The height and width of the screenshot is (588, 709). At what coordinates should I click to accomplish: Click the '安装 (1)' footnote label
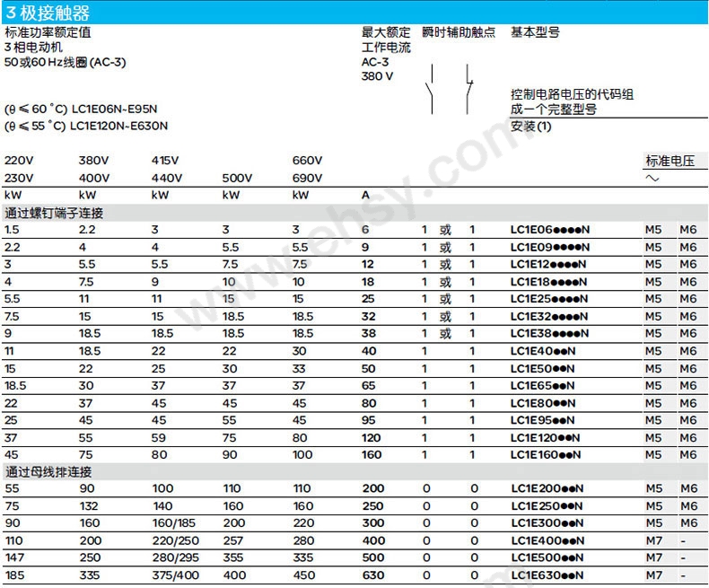pyautogui.click(x=530, y=127)
